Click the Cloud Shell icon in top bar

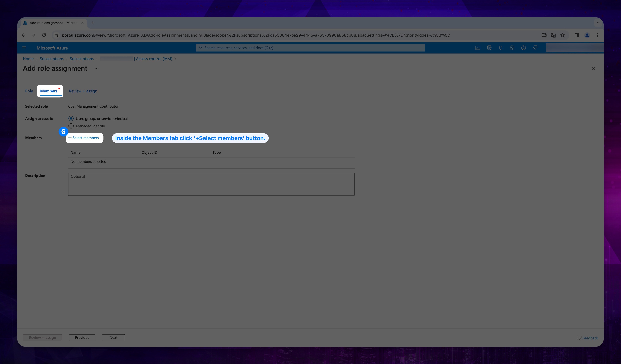click(x=477, y=48)
